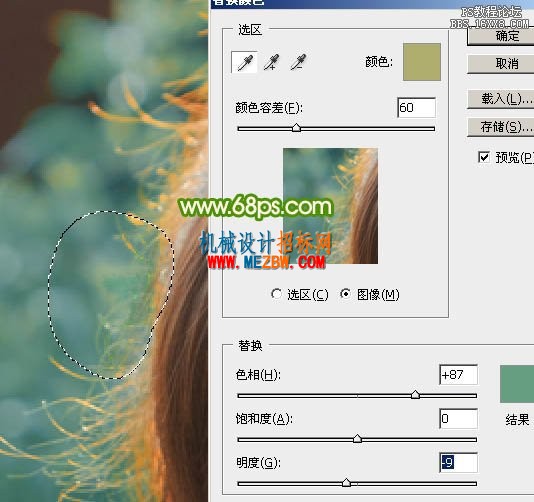Select the Subtract from Sample eyedropper
Image resolution: width=534 pixels, height=502 pixels.
tap(298, 62)
